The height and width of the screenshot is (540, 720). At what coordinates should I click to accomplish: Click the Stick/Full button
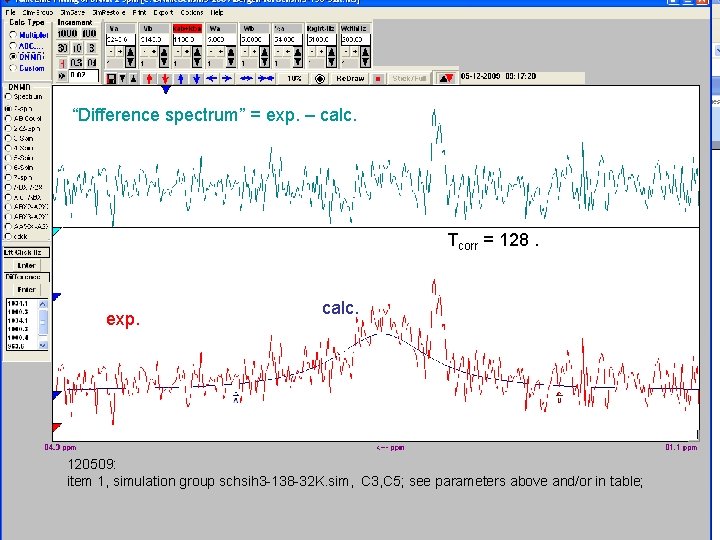coord(409,79)
